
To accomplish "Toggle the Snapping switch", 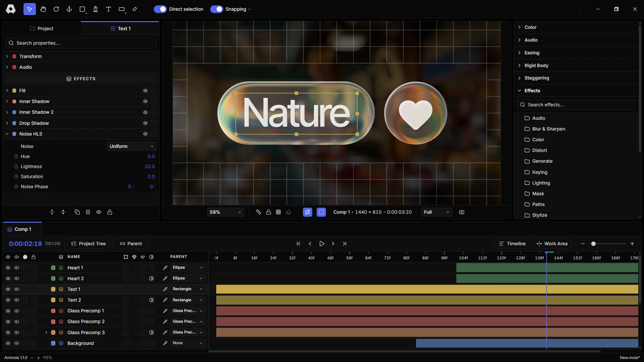I will coord(217,9).
